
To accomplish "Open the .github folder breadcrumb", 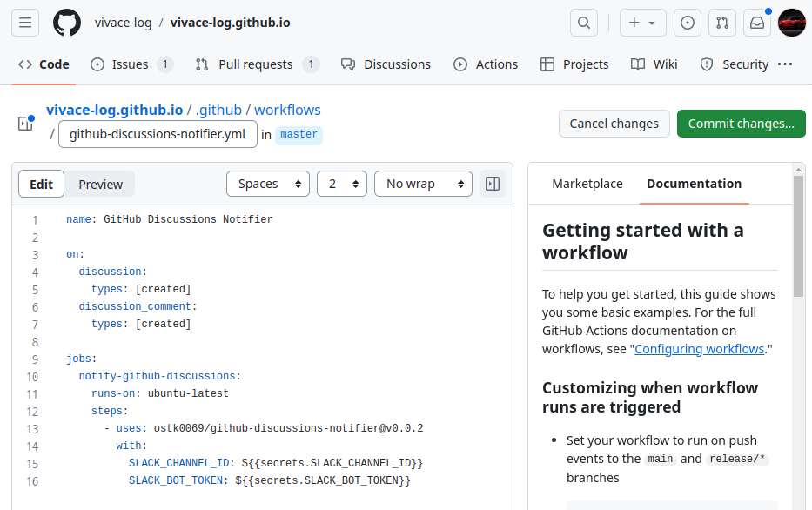I will pos(219,110).
